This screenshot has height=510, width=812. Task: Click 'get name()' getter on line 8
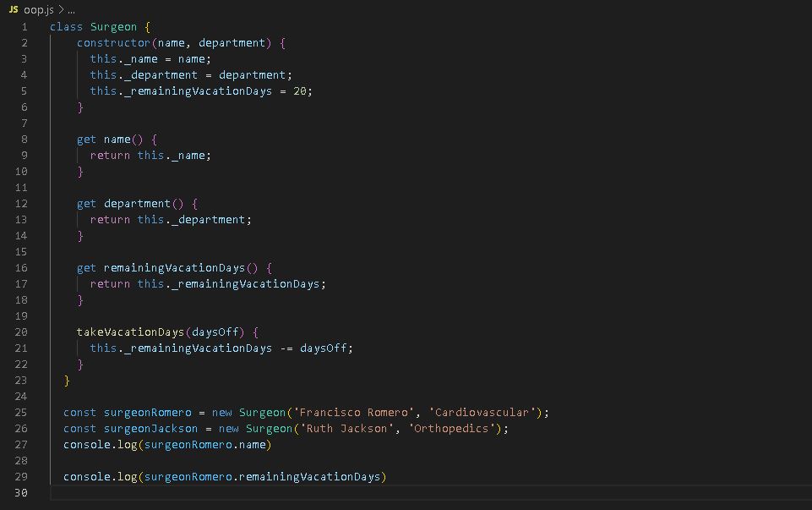click(x=110, y=140)
